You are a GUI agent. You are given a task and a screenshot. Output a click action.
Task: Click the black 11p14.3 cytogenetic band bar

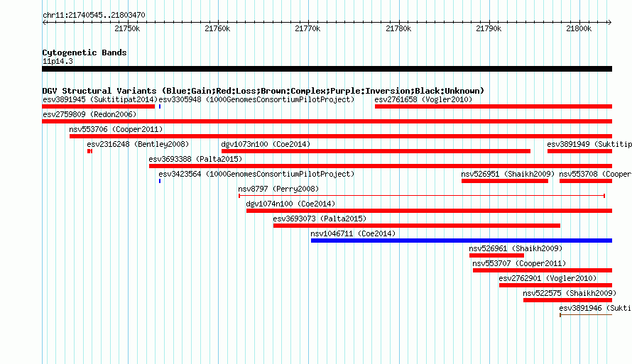[327, 69]
